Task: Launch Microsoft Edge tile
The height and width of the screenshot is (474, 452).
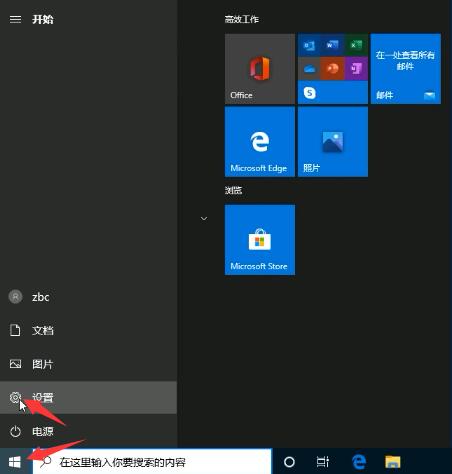Action: tap(260, 142)
